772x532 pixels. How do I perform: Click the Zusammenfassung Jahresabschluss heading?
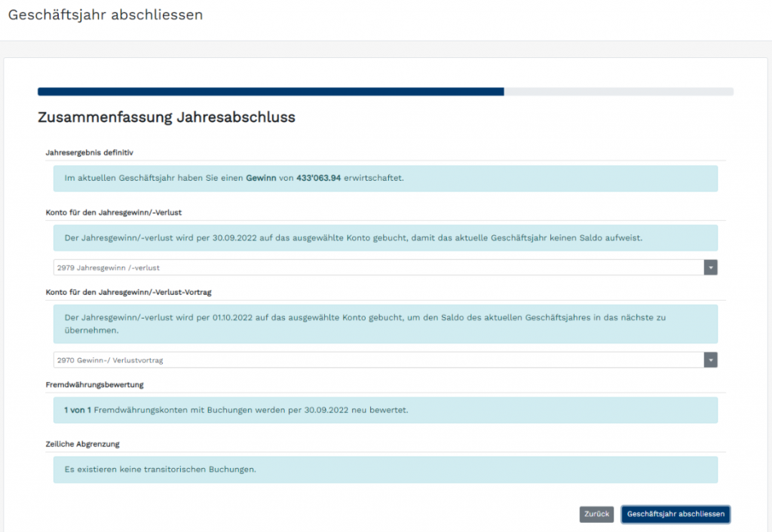click(167, 117)
